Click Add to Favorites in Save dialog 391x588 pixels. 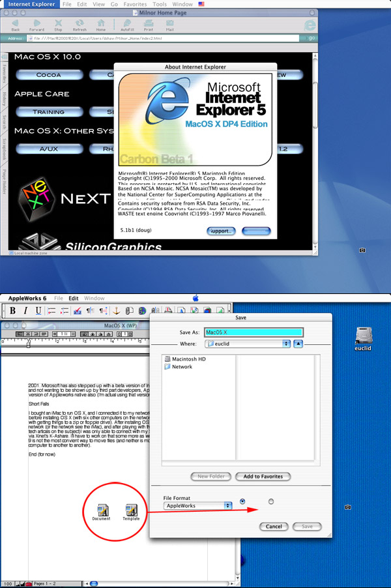click(263, 477)
